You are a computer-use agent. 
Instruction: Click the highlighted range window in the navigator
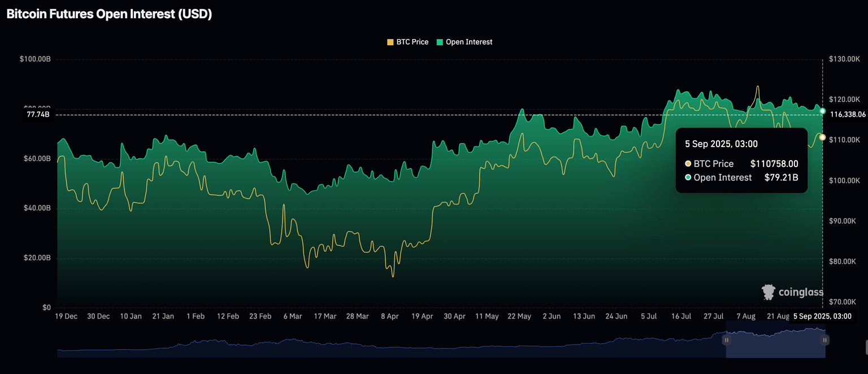click(775, 345)
